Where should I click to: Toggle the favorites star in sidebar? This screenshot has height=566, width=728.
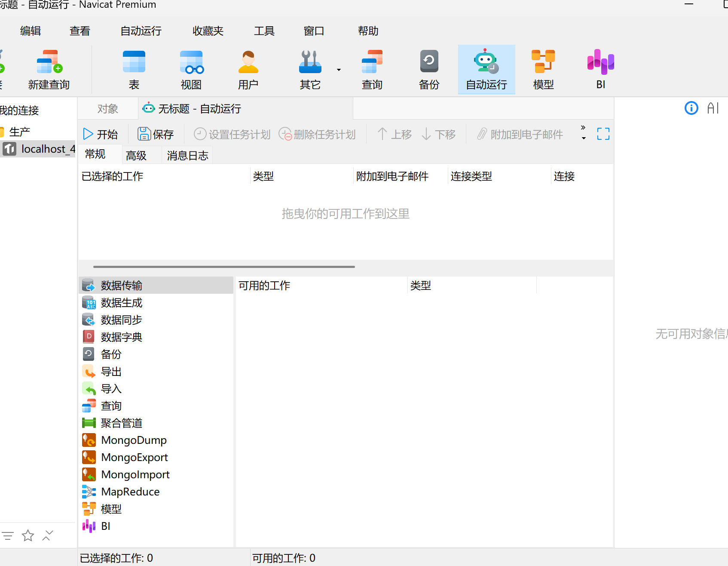28,535
